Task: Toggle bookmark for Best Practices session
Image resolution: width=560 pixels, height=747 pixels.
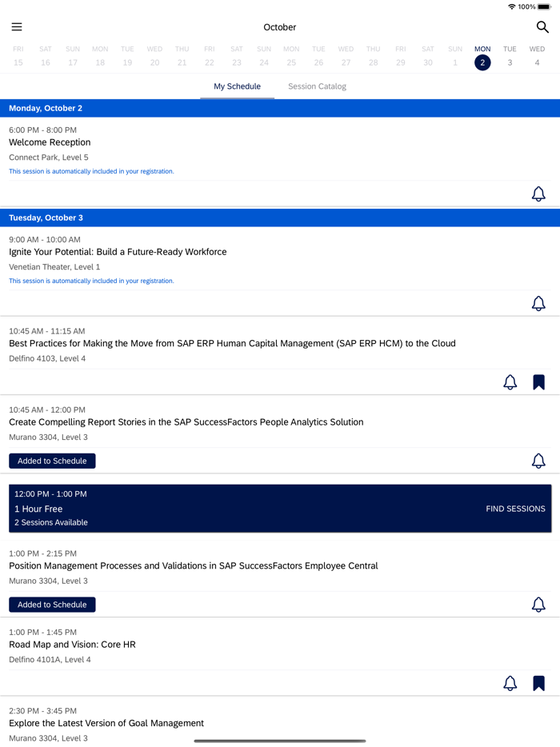Action: (x=538, y=382)
